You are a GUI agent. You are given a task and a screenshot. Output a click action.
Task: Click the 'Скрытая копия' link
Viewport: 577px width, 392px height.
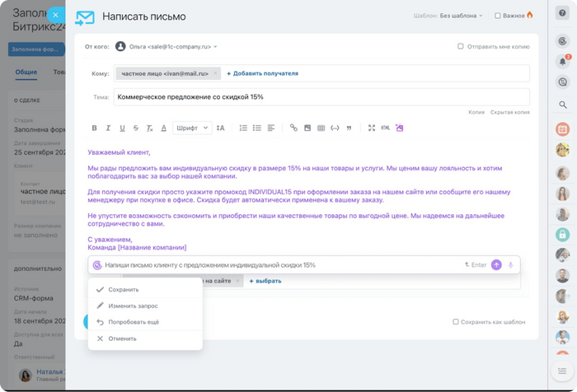pos(509,112)
